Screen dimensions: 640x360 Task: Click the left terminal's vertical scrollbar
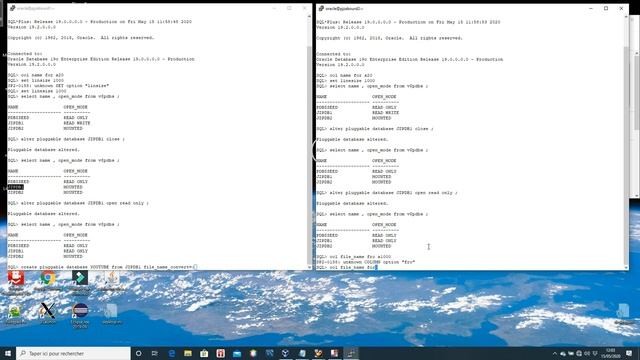pyautogui.click(x=309, y=142)
